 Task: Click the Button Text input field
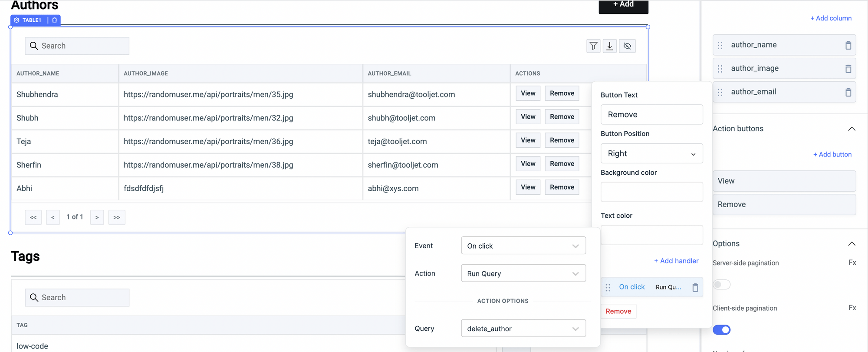(x=651, y=115)
